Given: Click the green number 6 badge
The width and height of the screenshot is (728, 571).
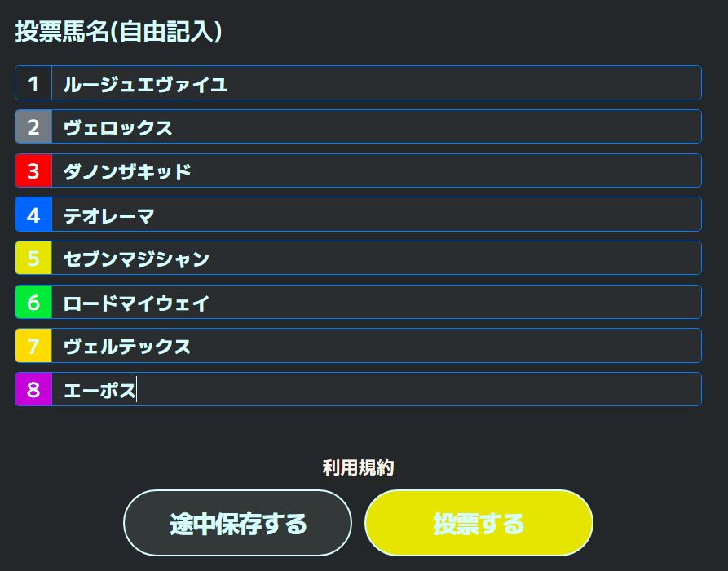Looking at the screenshot, I should 33,303.
